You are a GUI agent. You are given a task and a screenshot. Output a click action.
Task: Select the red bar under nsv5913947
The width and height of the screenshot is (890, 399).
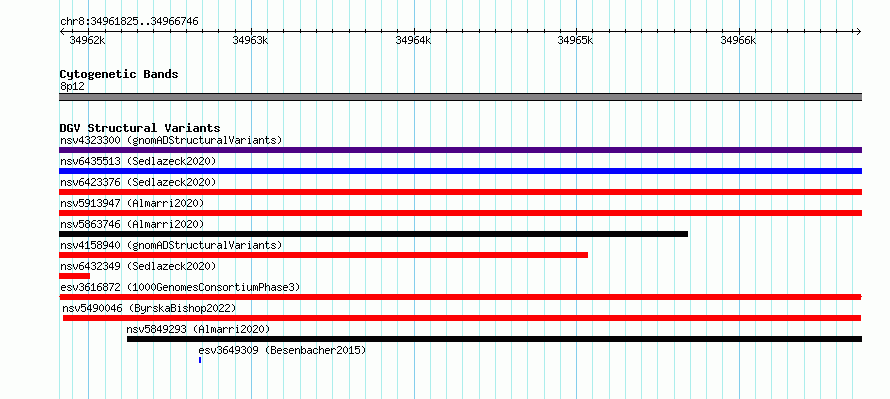[460, 213]
